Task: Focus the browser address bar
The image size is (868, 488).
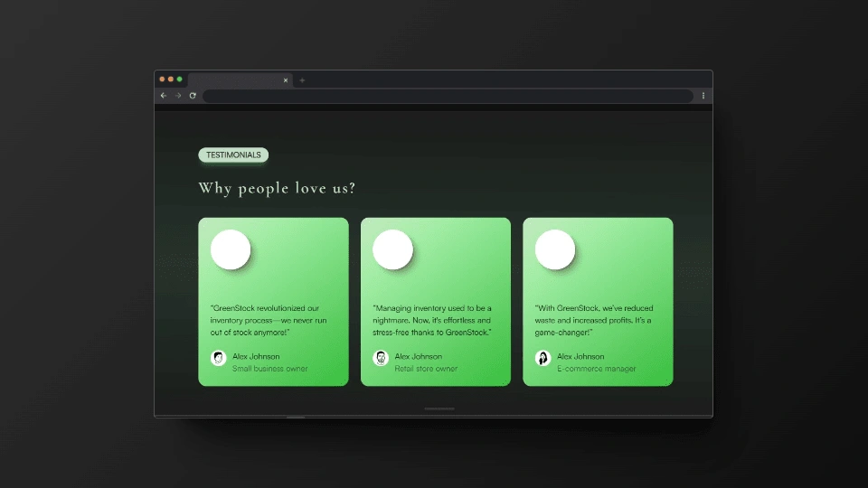Action: (448, 96)
